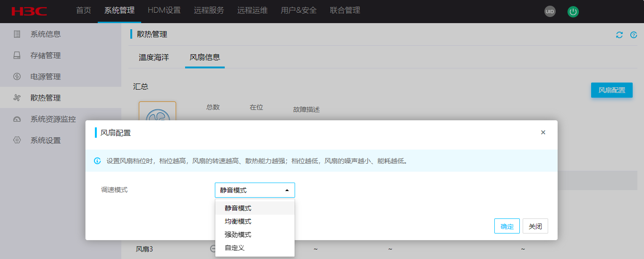Screen dimensions: 644x259
Task: Select 静音模式 from the dropdown list
Action: [x=255, y=208]
